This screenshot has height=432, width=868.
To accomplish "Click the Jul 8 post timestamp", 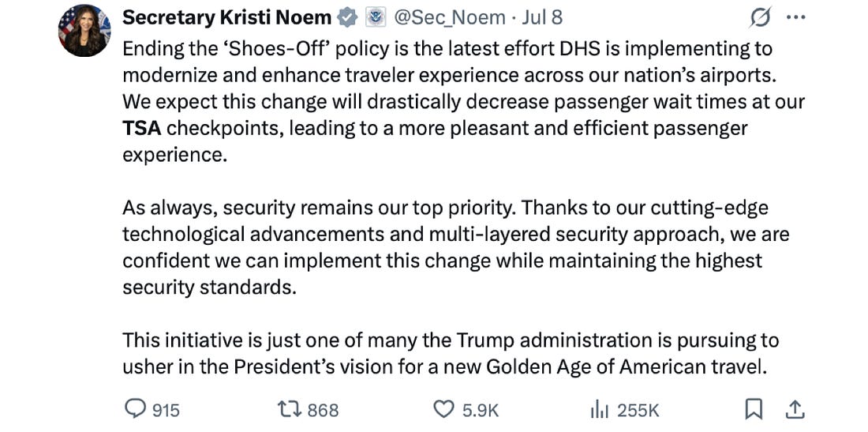I will pyautogui.click(x=542, y=17).
